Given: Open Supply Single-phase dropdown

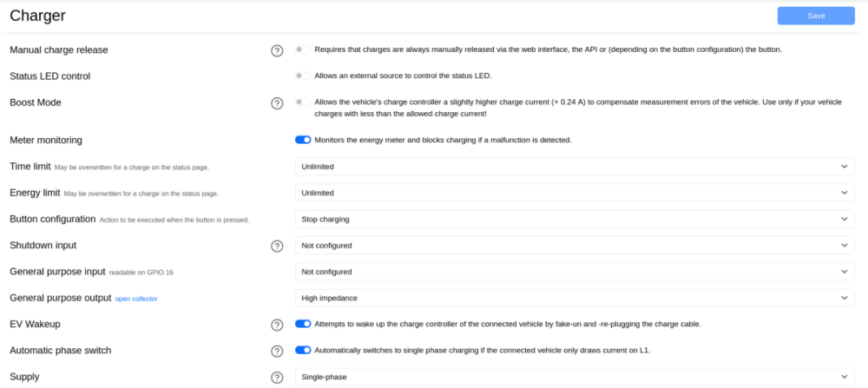Looking at the screenshot, I should click(575, 377).
